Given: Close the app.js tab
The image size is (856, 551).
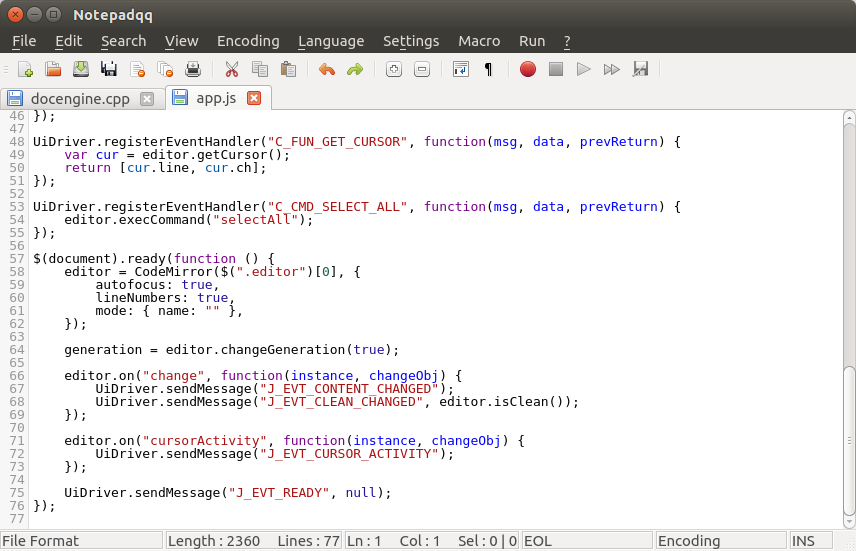Looking at the screenshot, I should (x=253, y=98).
